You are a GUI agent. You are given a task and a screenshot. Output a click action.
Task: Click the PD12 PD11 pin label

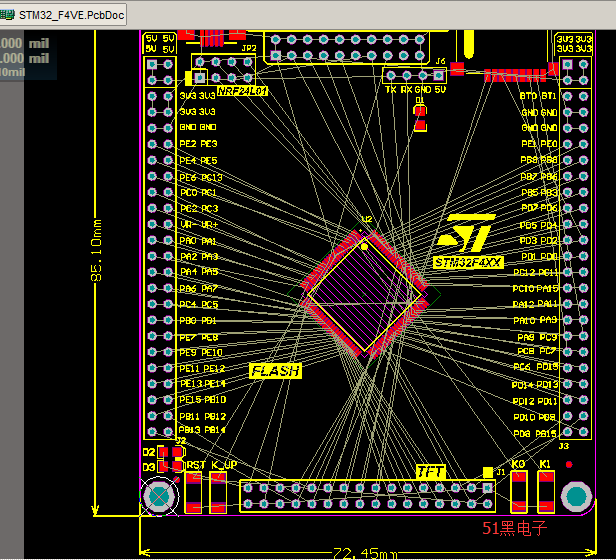click(x=535, y=402)
